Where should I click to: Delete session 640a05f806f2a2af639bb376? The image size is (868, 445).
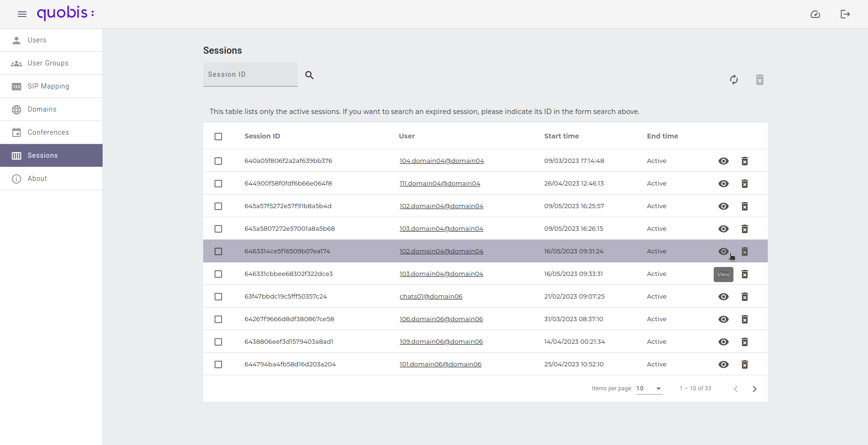[745, 161]
